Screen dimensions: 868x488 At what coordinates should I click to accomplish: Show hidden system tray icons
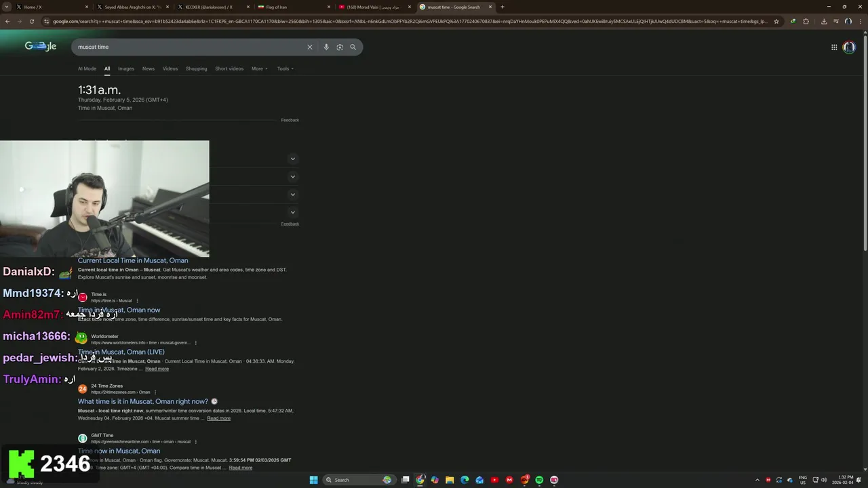[x=757, y=480]
